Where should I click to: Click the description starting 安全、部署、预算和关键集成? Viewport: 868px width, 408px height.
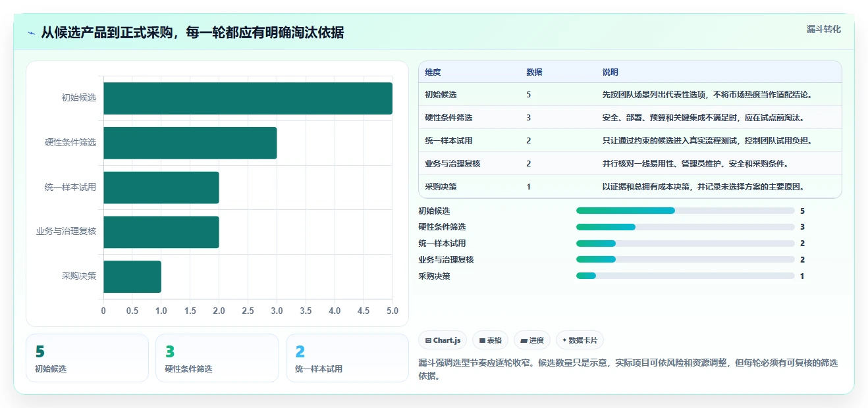pyautogui.click(x=703, y=118)
